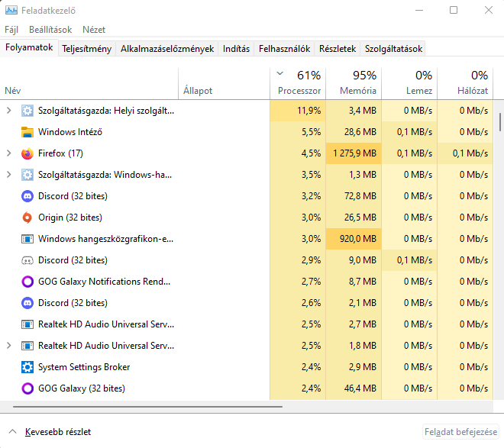
Task: Click the first Discord (32 bites) icon
Action: (x=27, y=196)
